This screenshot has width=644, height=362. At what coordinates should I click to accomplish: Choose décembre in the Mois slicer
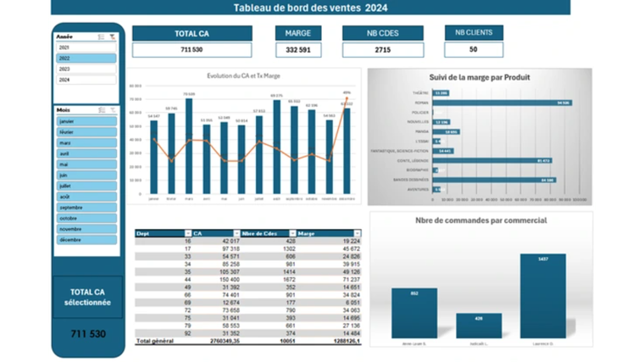click(86, 240)
